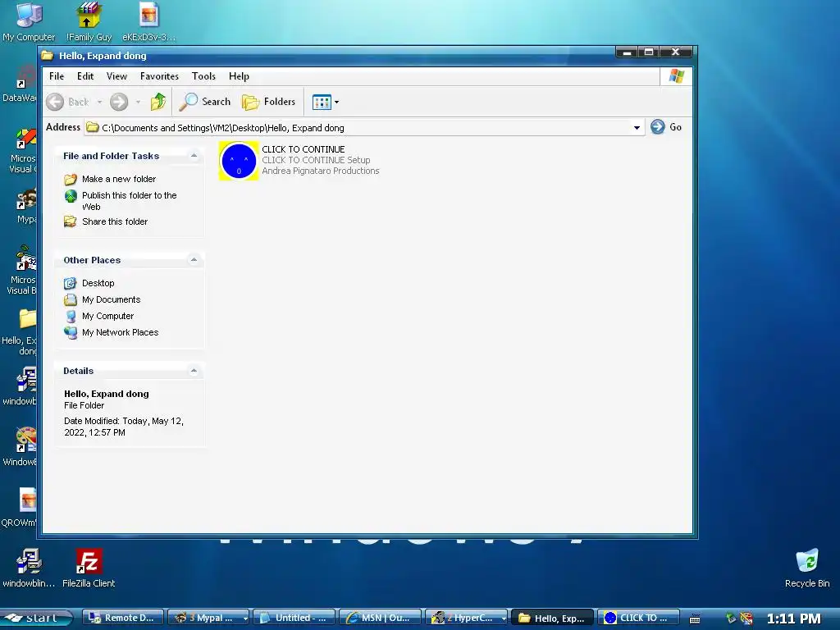840x630 pixels.
Task: Open the Search pane
Action: [x=204, y=102]
